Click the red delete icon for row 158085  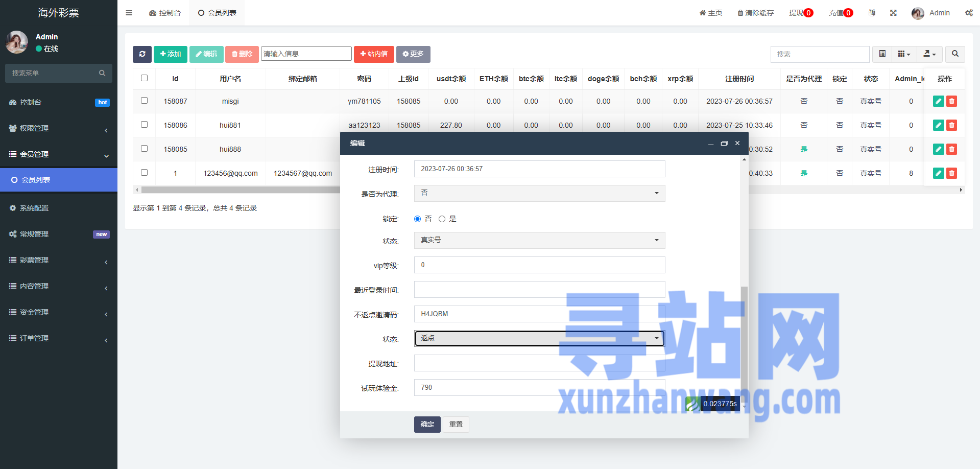(951, 149)
